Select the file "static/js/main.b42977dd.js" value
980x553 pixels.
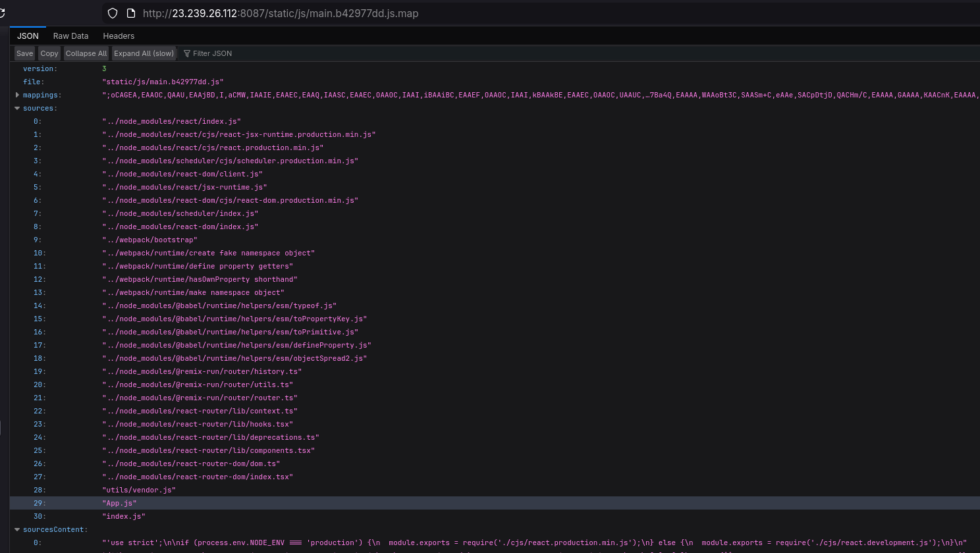[163, 82]
